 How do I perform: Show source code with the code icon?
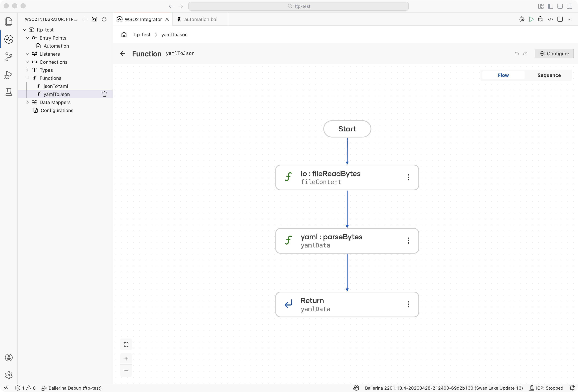550,19
